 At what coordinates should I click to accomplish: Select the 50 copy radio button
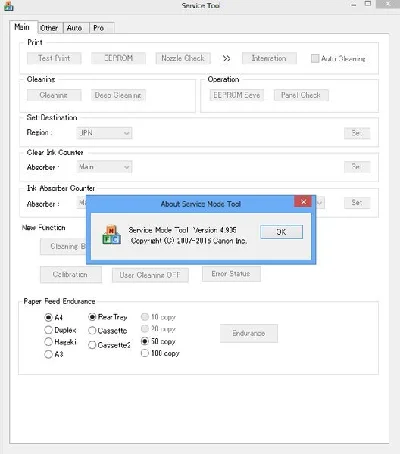(x=145, y=341)
